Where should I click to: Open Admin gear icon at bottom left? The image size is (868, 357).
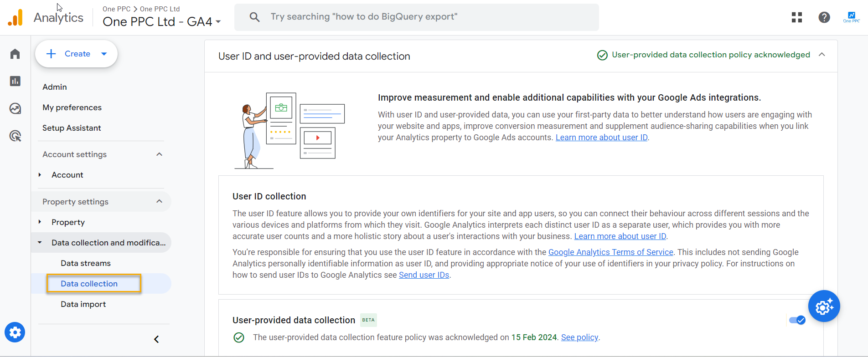pyautogui.click(x=15, y=332)
